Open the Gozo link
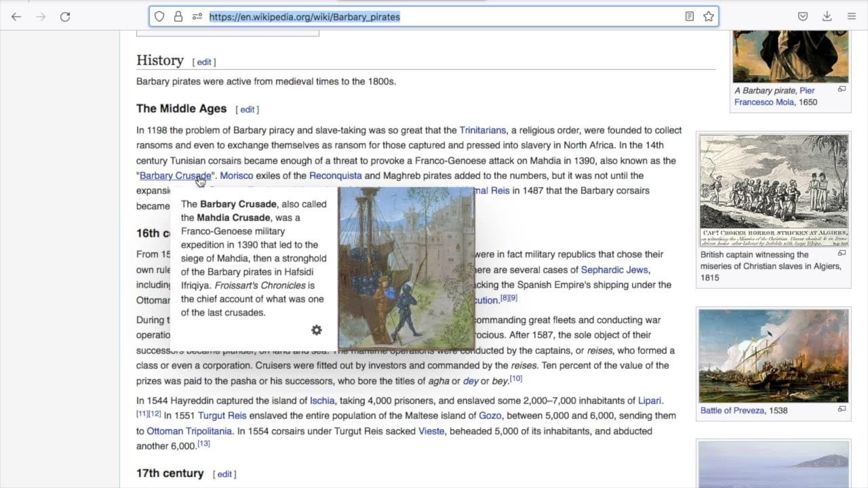Screen dimensions: 868x488 click(x=490, y=415)
